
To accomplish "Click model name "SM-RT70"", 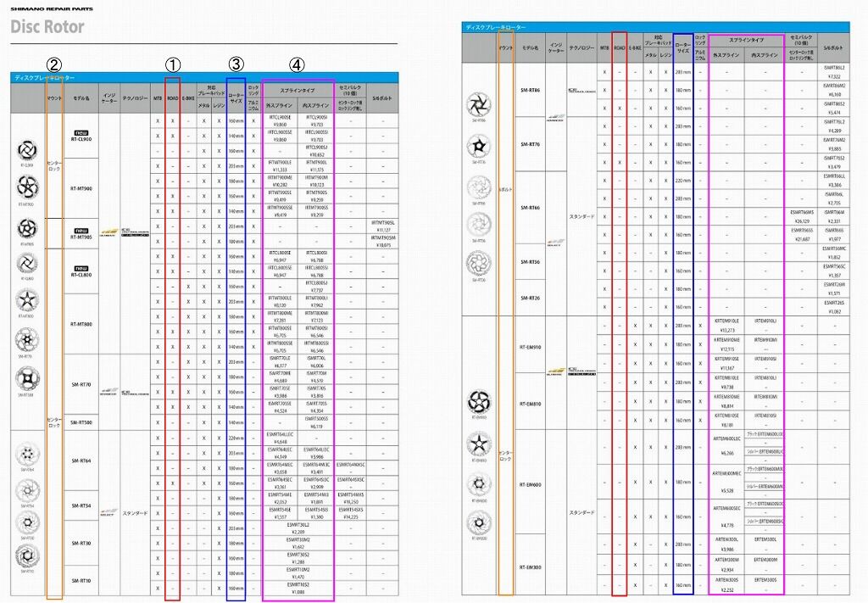I will click(81, 384).
